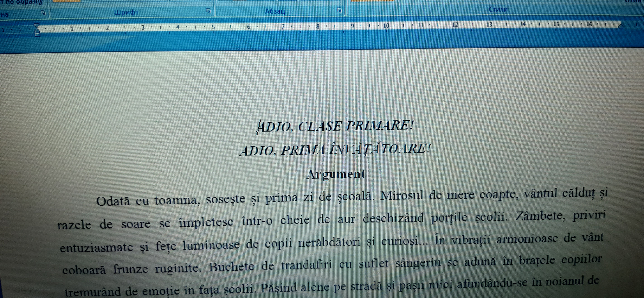Open the clipboard pane launcher icon

[x=43, y=12]
